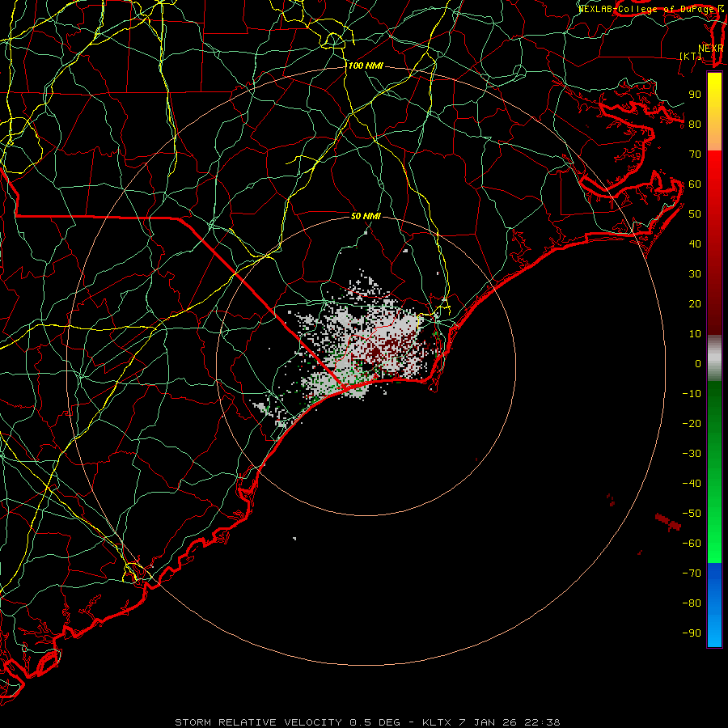Image resolution: width=728 pixels, height=728 pixels.
Task: Click the "100 NMI" range ring label
Action: point(366,66)
